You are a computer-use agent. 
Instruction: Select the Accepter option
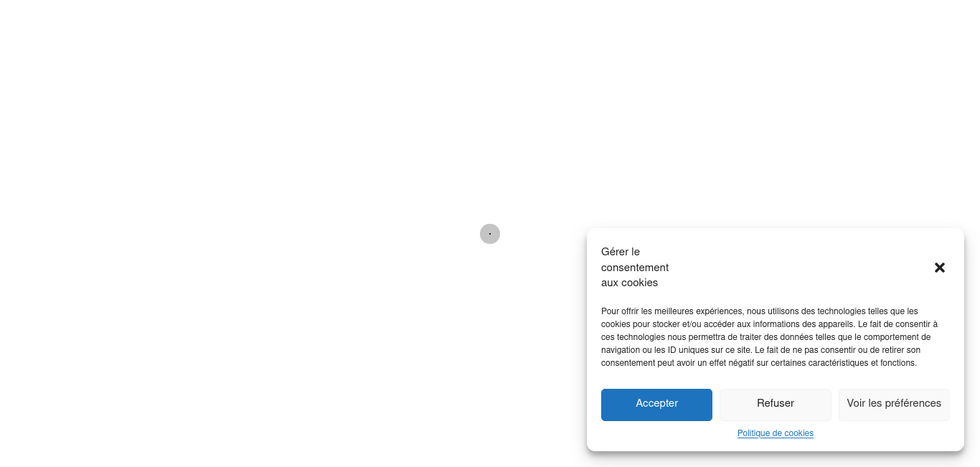(656, 405)
